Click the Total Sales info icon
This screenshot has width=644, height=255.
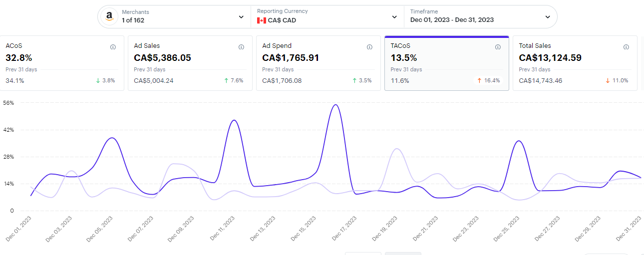(x=626, y=47)
